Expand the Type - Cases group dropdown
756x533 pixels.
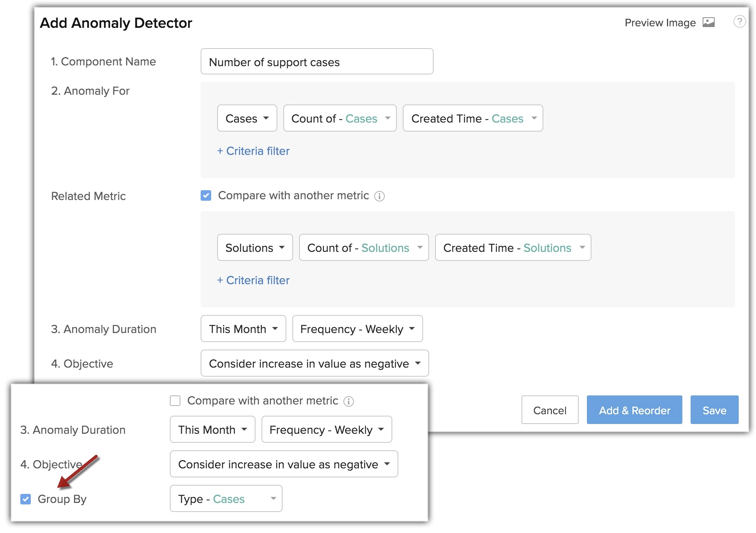[226, 499]
